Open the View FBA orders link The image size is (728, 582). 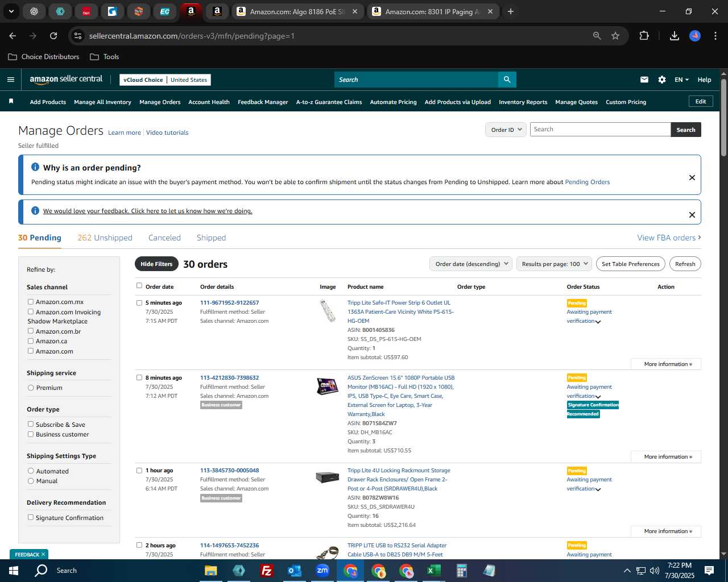669,238
